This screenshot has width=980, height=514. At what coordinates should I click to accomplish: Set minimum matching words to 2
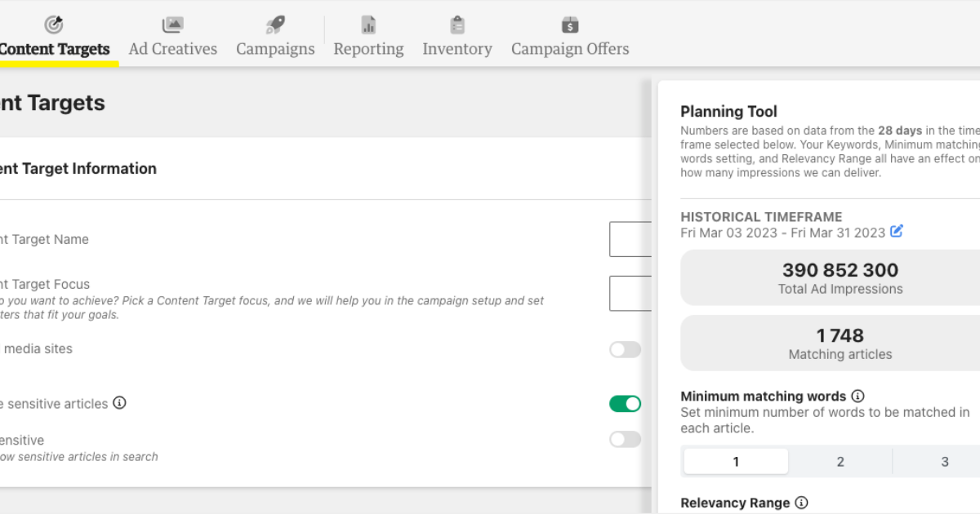pos(840,461)
